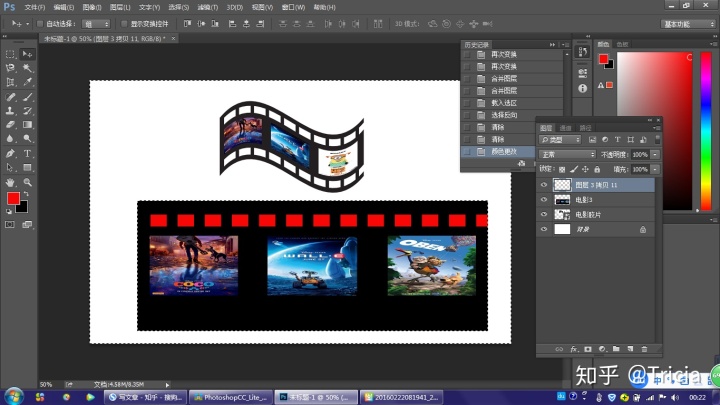Hide the 图层 3 拷贝 11 layer

(x=544, y=185)
